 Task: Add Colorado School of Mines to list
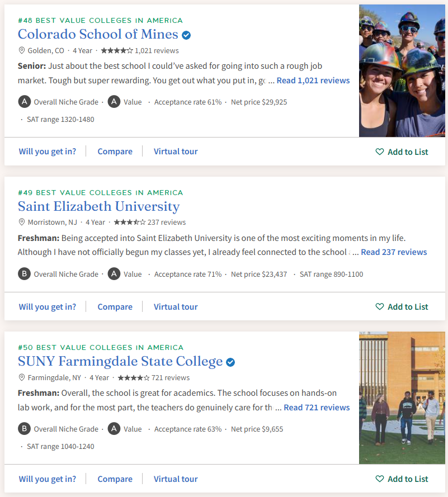(x=402, y=152)
